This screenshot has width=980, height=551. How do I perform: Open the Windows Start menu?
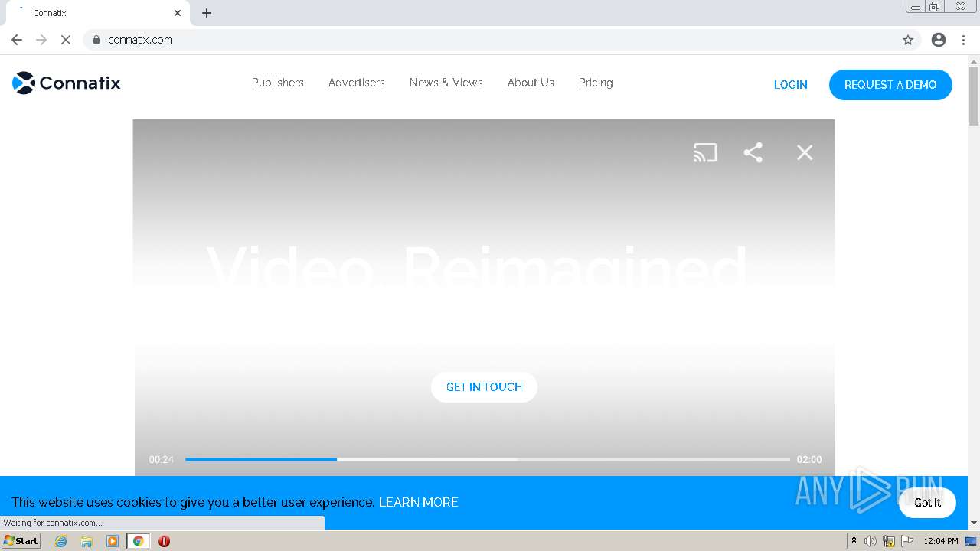(21, 541)
